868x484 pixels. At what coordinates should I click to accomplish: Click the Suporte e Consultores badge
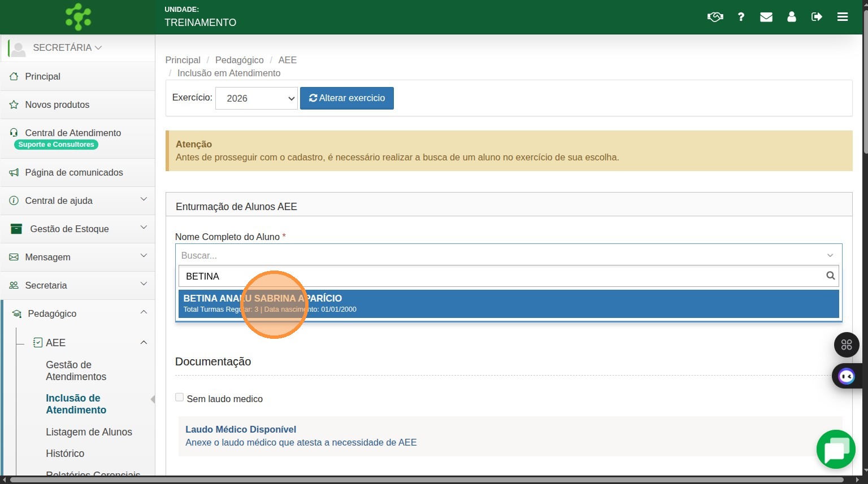tap(57, 145)
